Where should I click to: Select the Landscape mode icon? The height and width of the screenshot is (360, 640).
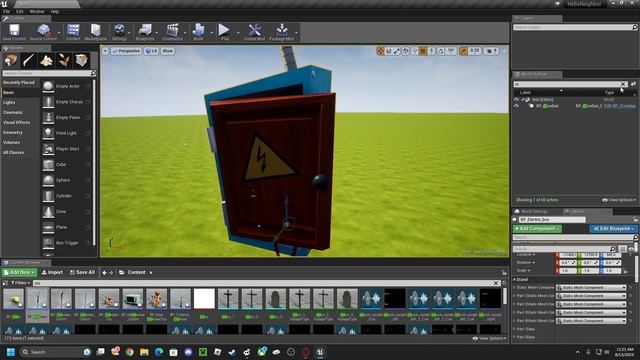tap(46, 60)
